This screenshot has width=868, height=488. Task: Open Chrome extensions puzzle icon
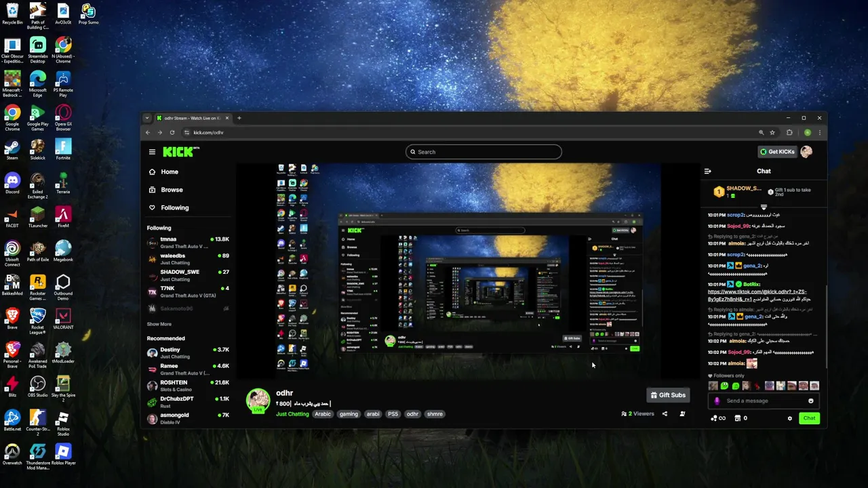tap(789, 133)
